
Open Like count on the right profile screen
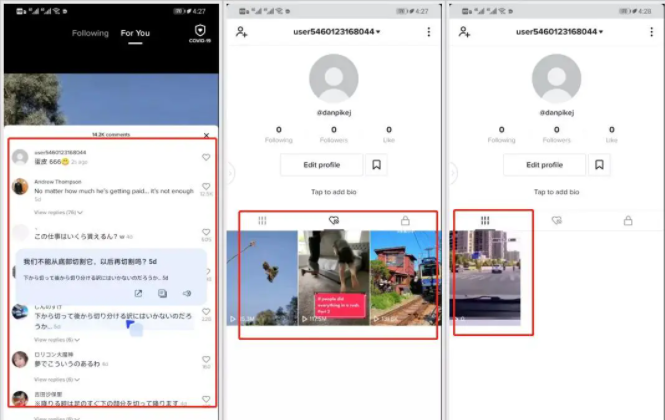(x=612, y=134)
